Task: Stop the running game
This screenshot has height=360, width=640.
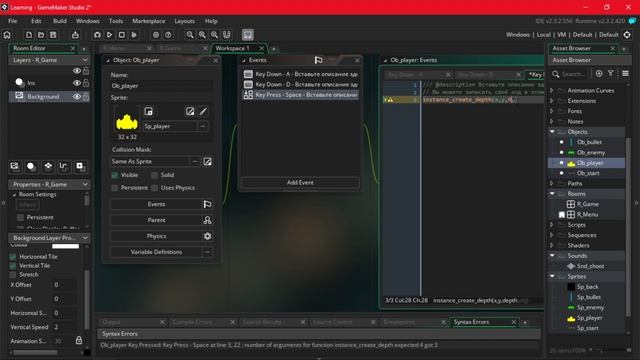Action: click(122, 35)
